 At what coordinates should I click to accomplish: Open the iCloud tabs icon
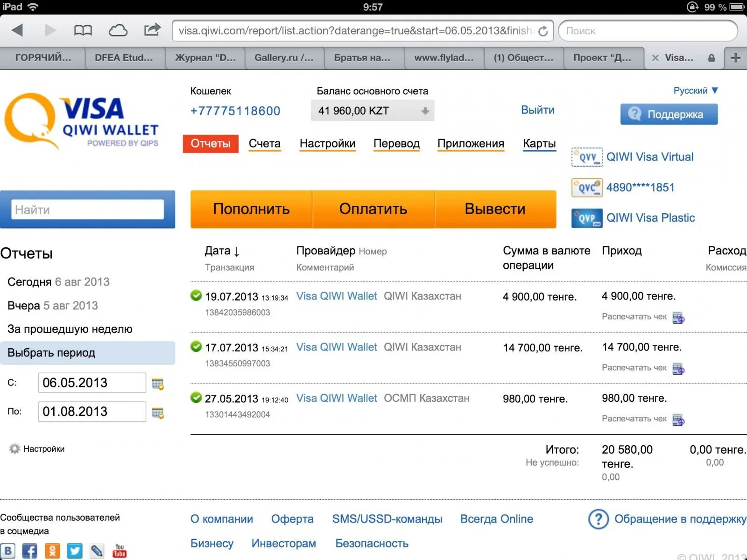118,31
